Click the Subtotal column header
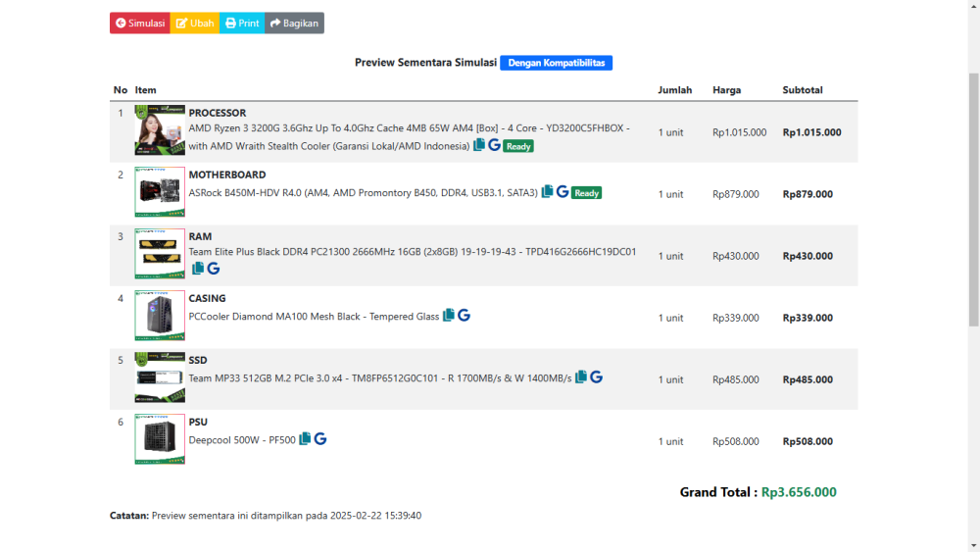The image size is (980, 552). tap(803, 90)
